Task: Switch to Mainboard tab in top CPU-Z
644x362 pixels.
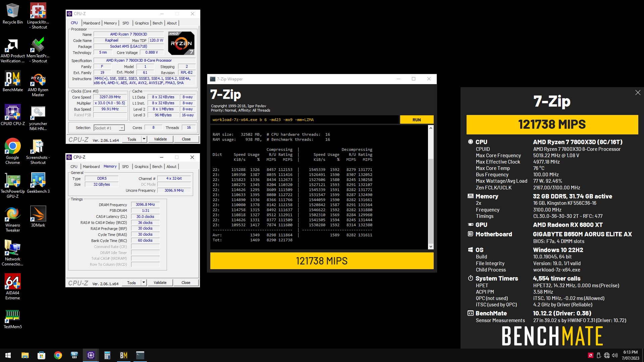Action: click(92, 23)
